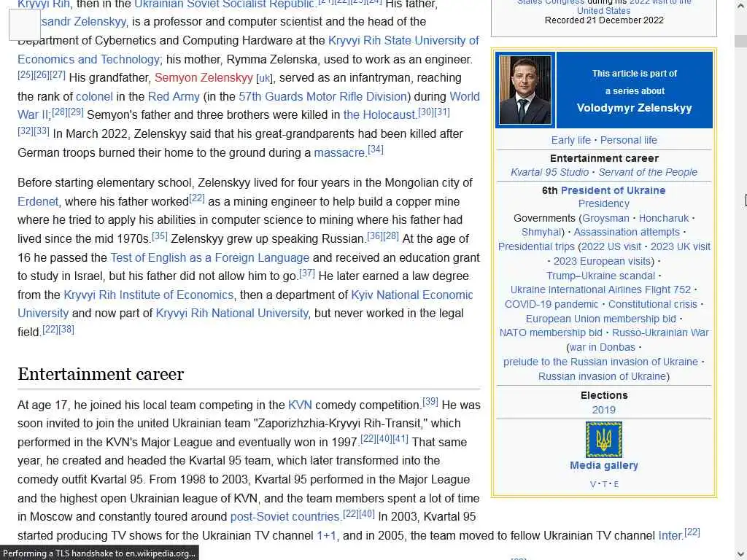Open the Early life link in sidebar
Viewport: 747px width, 560px height.
[570, 140]
